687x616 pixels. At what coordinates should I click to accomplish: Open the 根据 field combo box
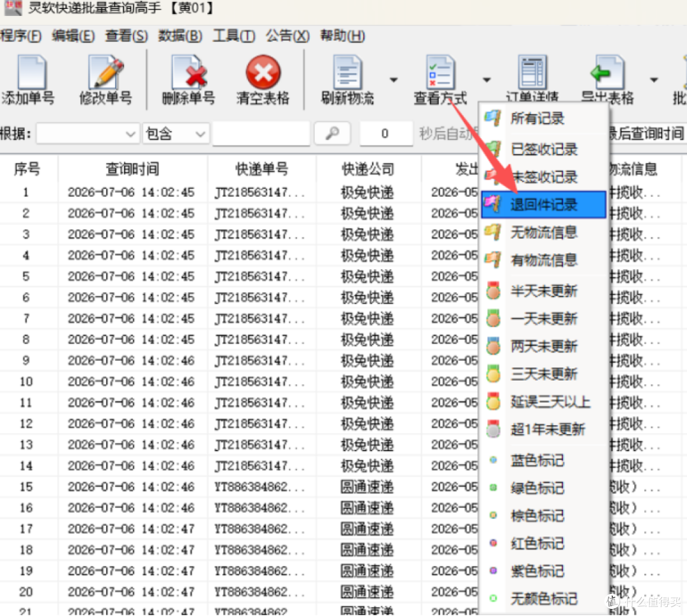tap(88, 133)
